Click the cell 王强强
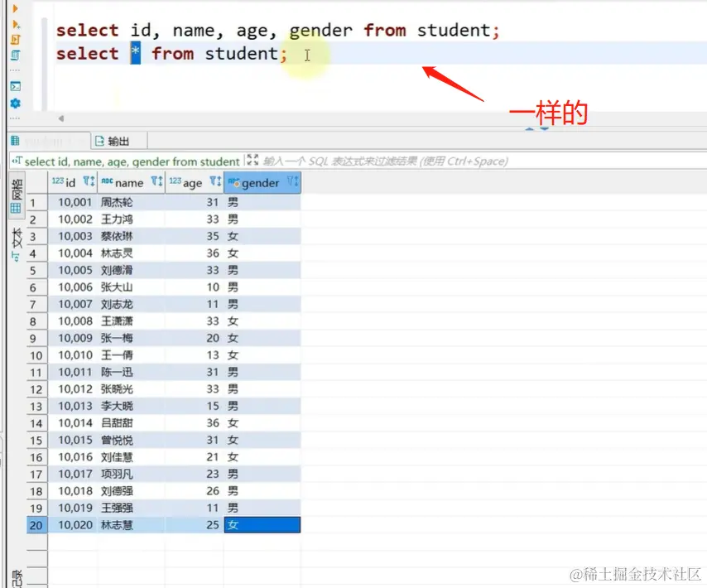 click(131, 508)
